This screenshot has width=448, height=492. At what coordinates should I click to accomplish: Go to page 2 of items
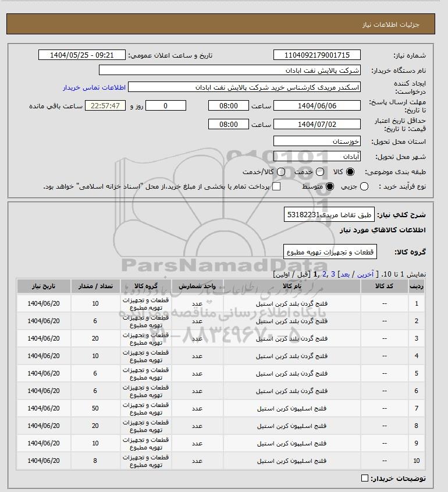point(324,274)
